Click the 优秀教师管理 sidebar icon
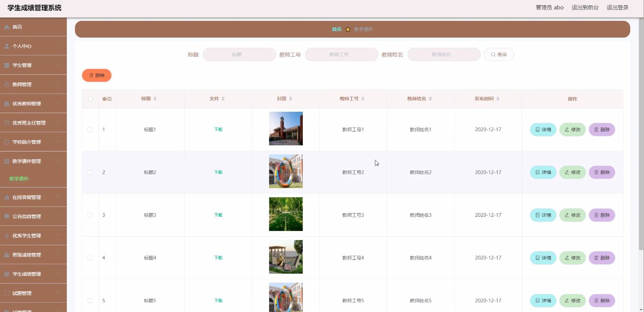The height and width of the screenshot is (312, 644). pos(7,104)
